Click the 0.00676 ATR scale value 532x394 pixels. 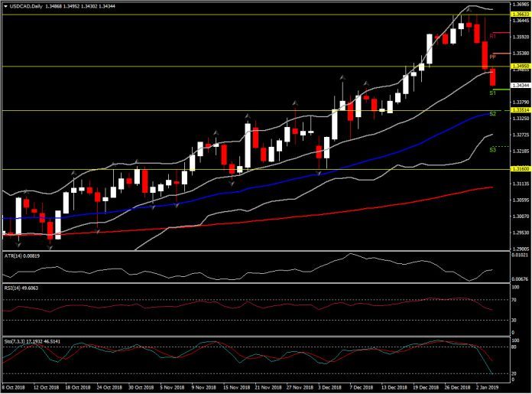click(x=520, y=279)
